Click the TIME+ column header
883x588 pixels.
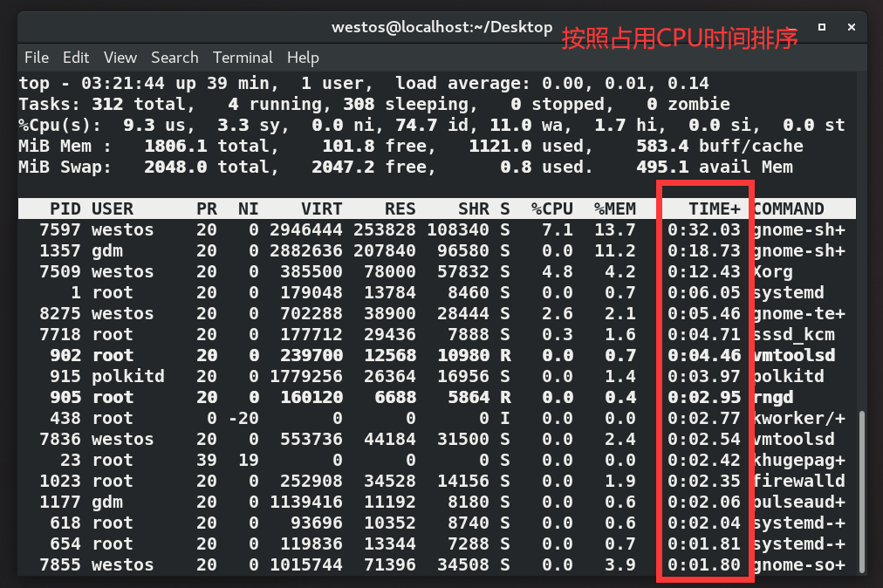(x=715, y=209)
